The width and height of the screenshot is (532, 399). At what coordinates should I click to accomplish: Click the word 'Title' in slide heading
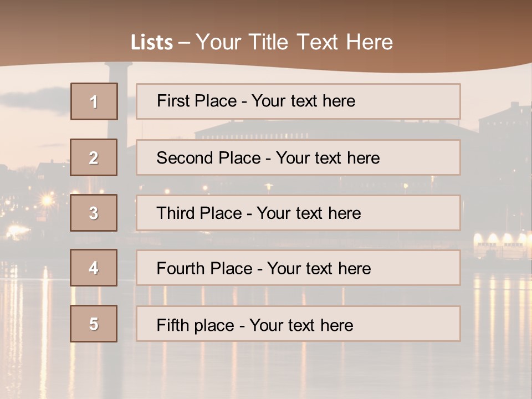[268, 42]
